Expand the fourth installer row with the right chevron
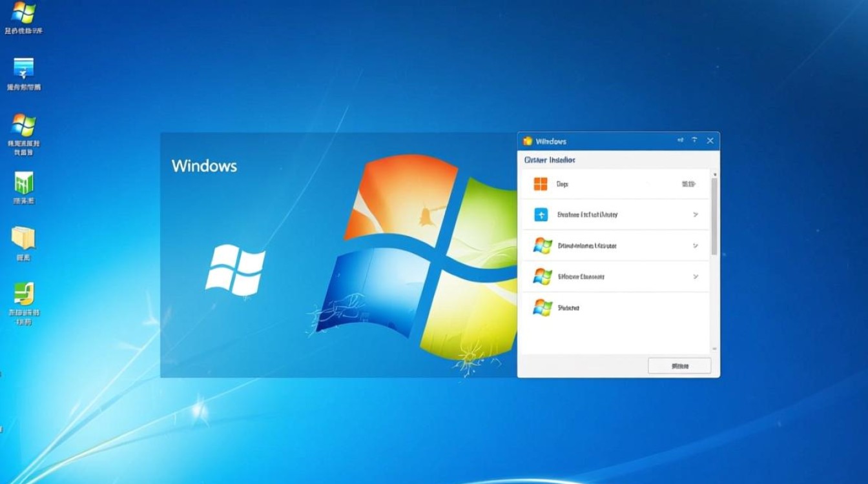868x484 pixels. coord(696,276)
